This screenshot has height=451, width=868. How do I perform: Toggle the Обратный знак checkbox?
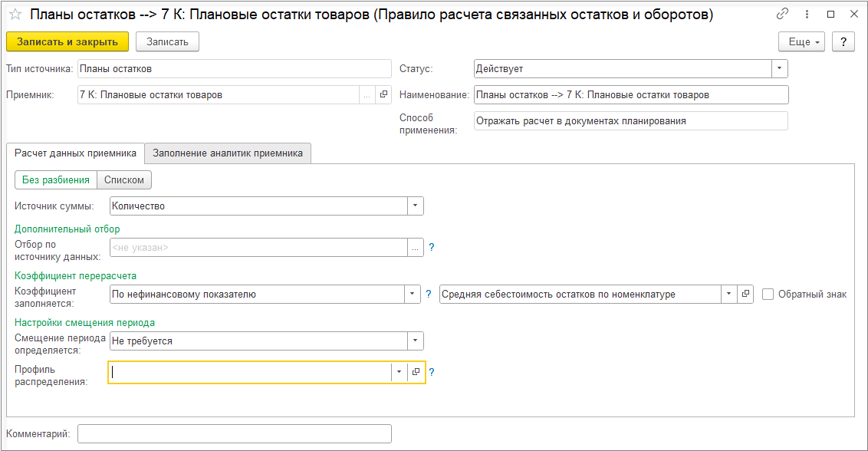pos(768,295)
